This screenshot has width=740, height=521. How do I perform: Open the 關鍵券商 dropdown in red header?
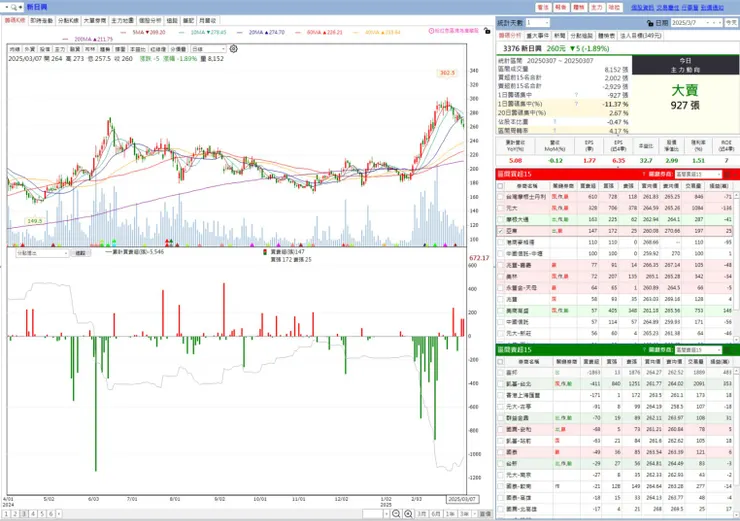(698, 174)
